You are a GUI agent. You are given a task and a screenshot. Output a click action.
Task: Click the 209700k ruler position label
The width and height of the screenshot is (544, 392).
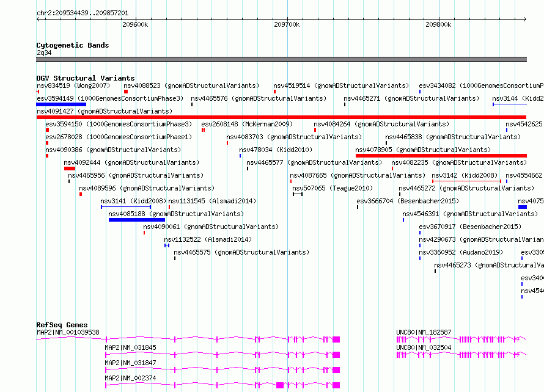point(287,24)
